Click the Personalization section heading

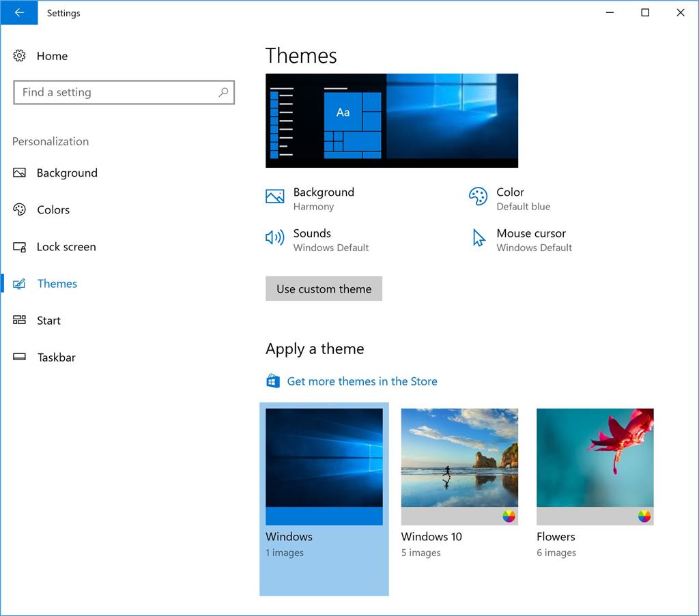(x=51, y=141)
